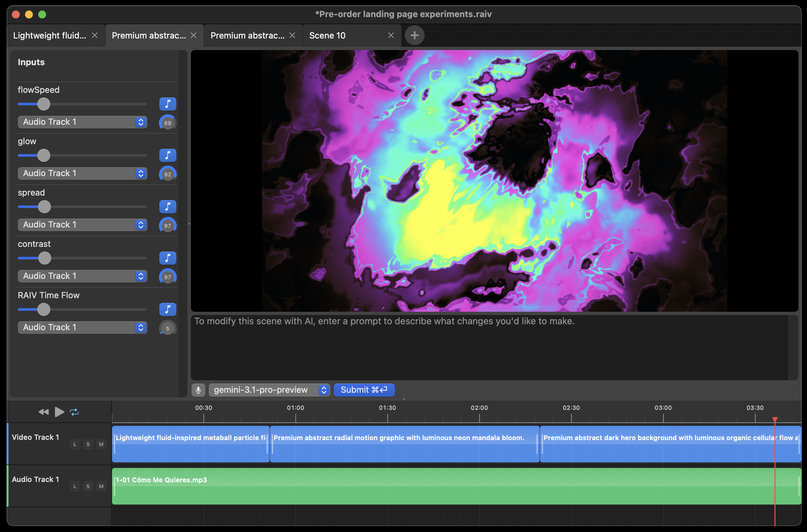Open the spread audio source dropdown
Screen dimensions: 807x532
[x=82, y=225]
